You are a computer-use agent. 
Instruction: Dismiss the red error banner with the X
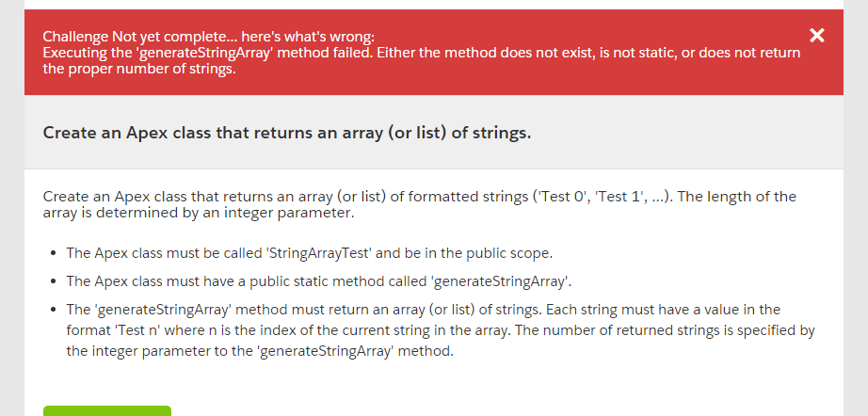pyautogui.click(x=816, y=36)
